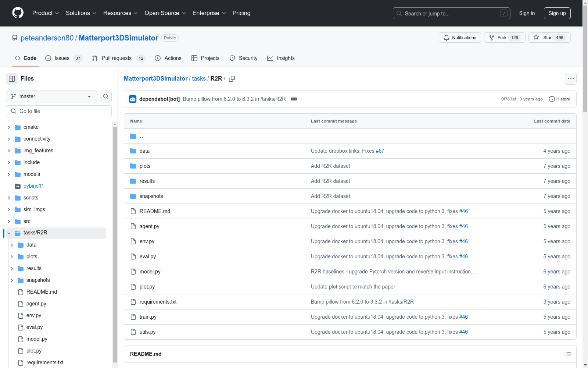Expand the commit message ellipsis badge
This screenshot has width=588, height=368.
click(x=294, y=99)
